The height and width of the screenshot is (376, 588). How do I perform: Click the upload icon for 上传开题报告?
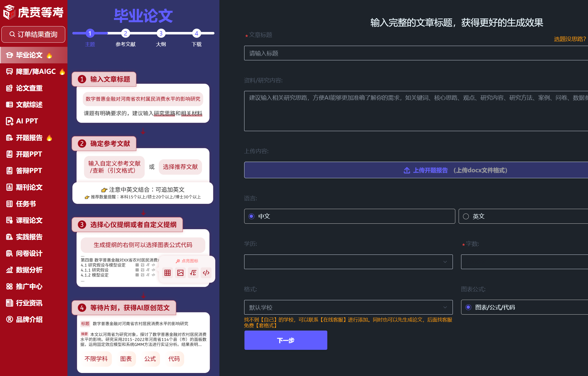pyautogui.click(x=407, y=170)
